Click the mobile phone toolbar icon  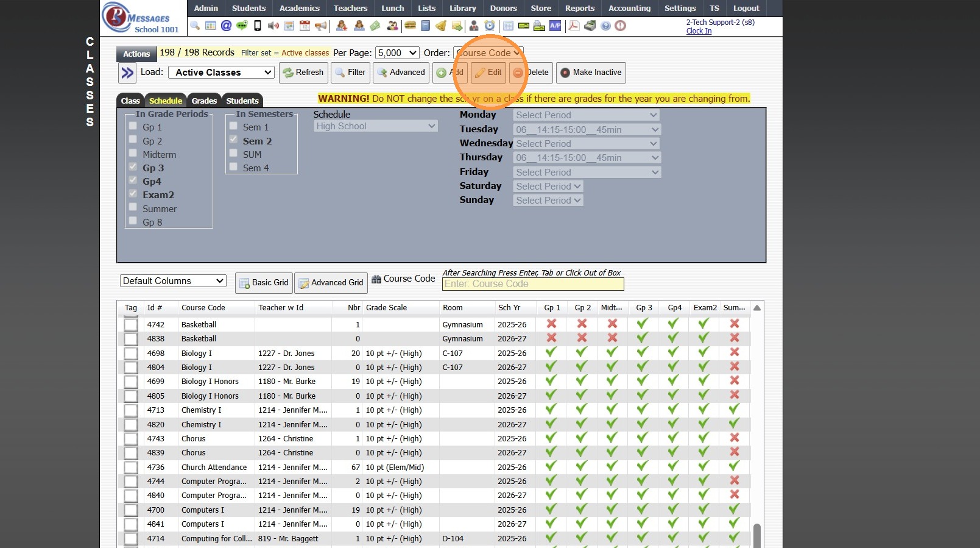tap(258, 26)
